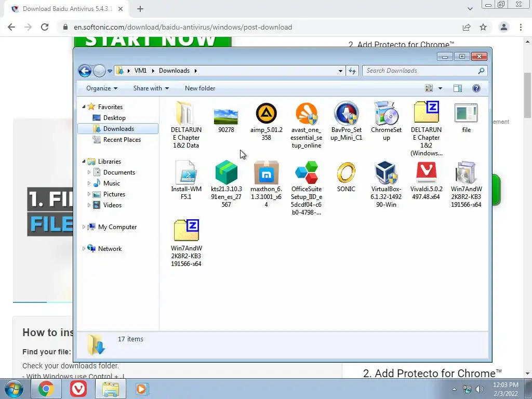Open Vivaldi from the taskbar

pos(78,389)
